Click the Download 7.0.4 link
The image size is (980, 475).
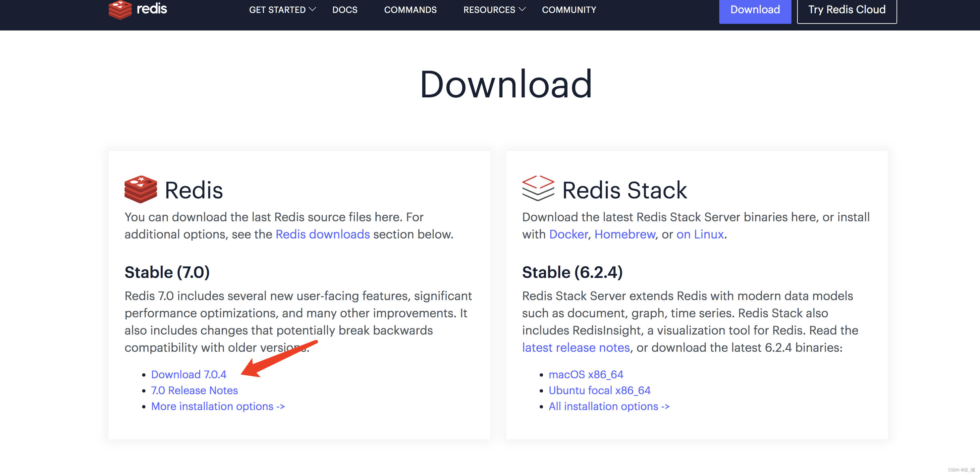(x=189, y=374)
